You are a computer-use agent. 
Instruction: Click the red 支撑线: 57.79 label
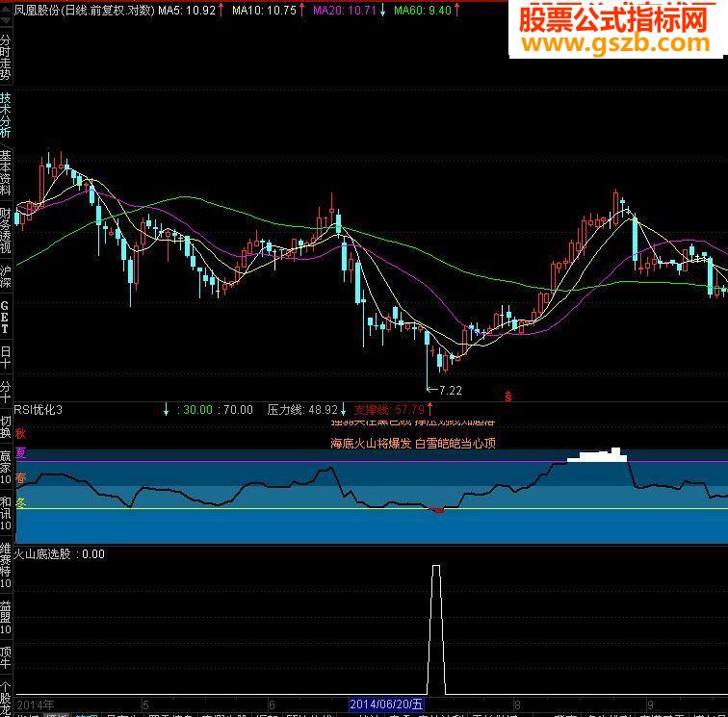point(390,410)
